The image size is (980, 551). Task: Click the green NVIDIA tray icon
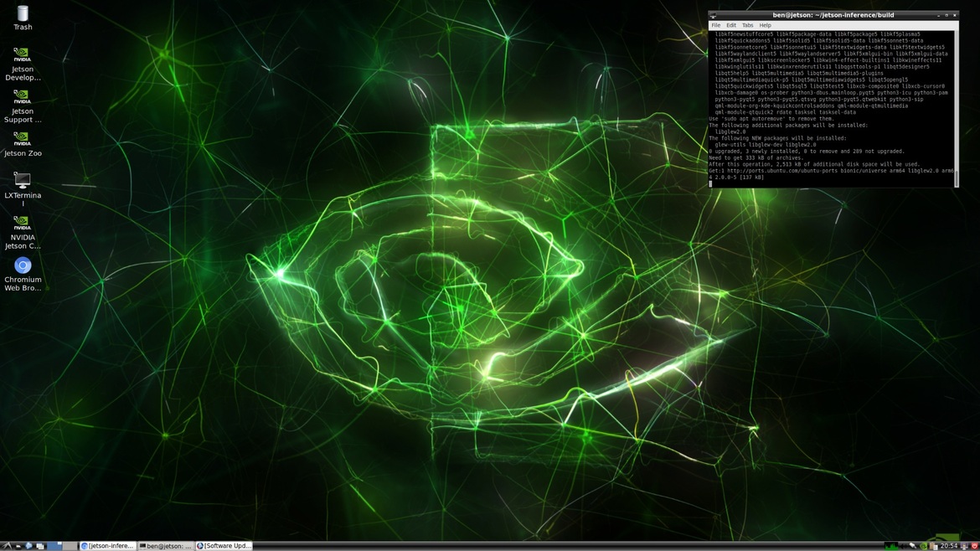pyautogui.click(x=924, y=546)
